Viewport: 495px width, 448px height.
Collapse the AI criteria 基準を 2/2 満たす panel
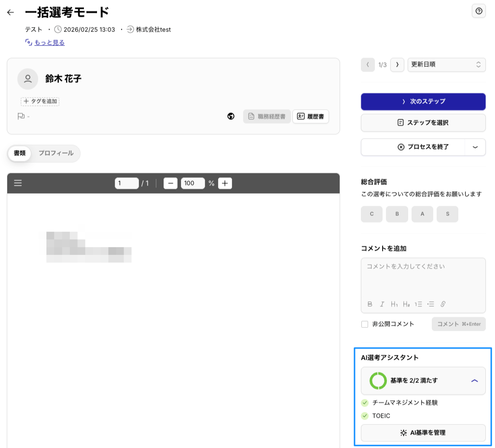(474, 381)
